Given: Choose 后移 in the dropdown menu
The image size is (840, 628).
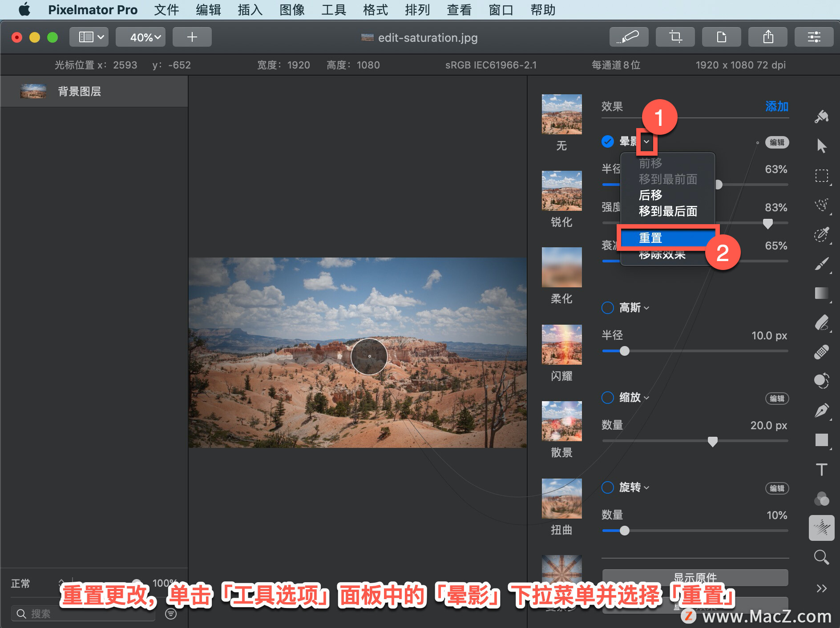Looking at the screenshot, I should pyautogui.click(x=667, y=195).
